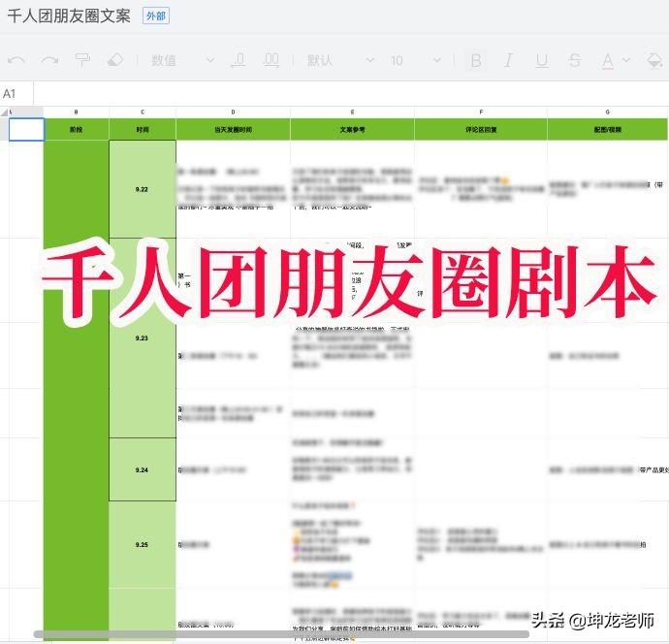Redo the last action

click(49, 60)
